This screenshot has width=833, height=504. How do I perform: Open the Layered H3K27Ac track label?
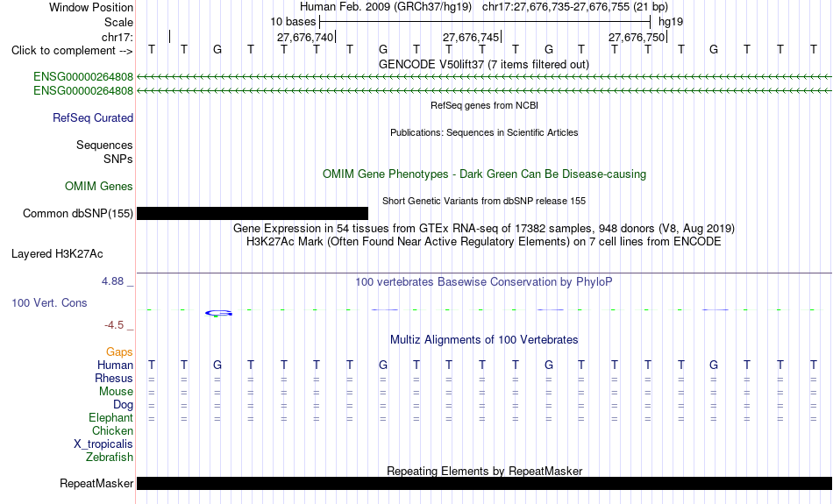pos(57,254)
